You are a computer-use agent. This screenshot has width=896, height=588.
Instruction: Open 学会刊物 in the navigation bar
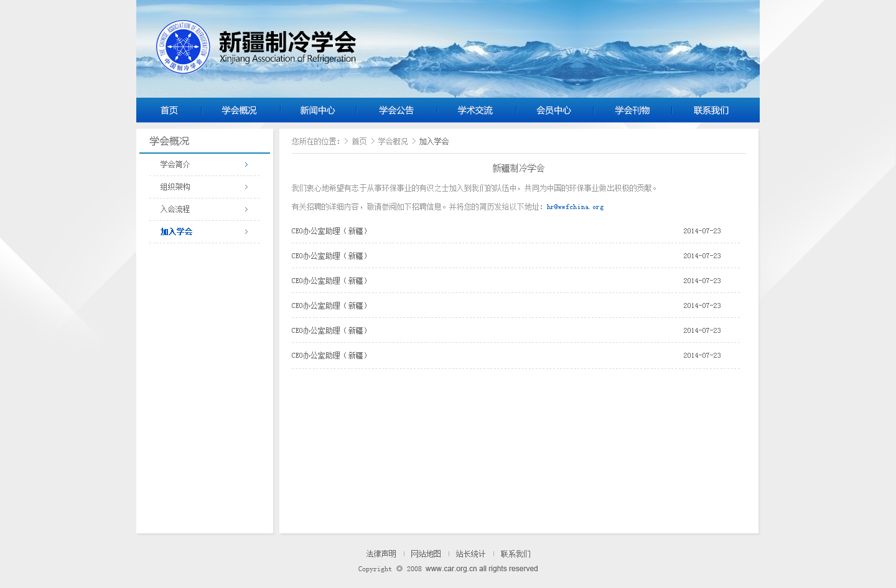pos(632,110)
